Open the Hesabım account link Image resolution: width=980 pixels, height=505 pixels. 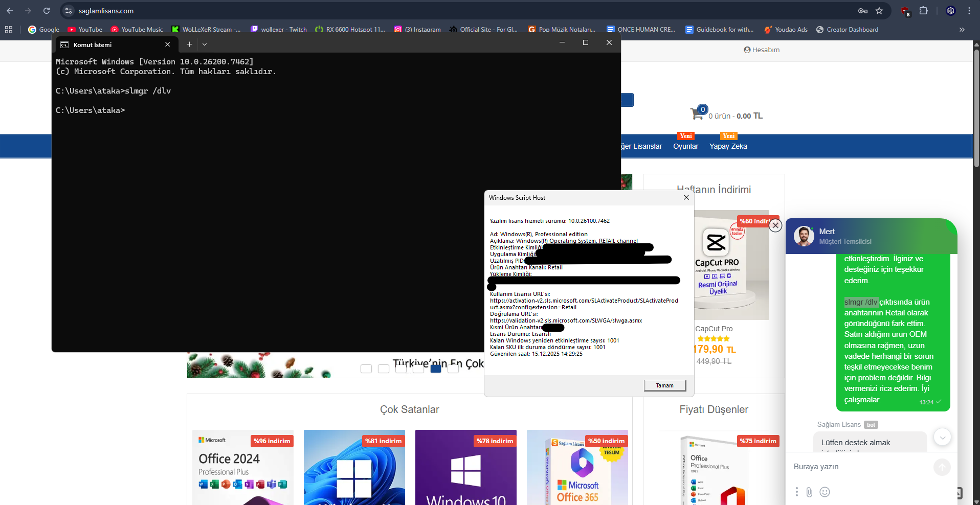point(762,50)
